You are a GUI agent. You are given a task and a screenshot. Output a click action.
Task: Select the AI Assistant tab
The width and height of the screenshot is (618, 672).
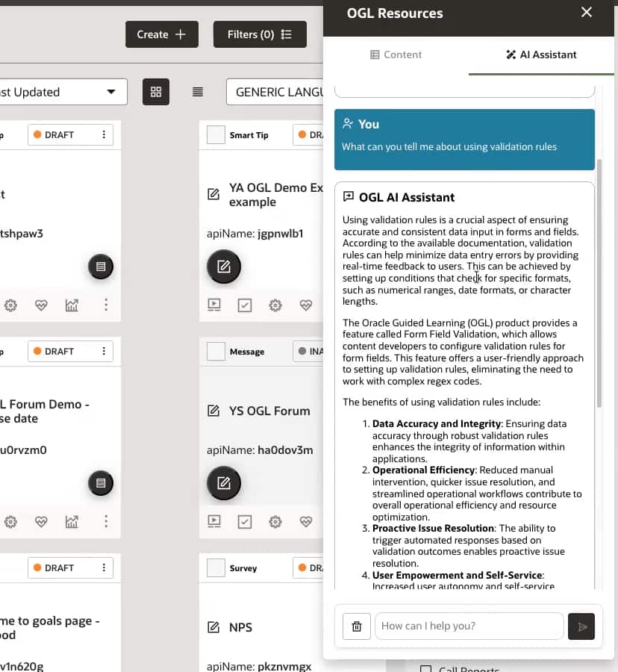(541, 55)
